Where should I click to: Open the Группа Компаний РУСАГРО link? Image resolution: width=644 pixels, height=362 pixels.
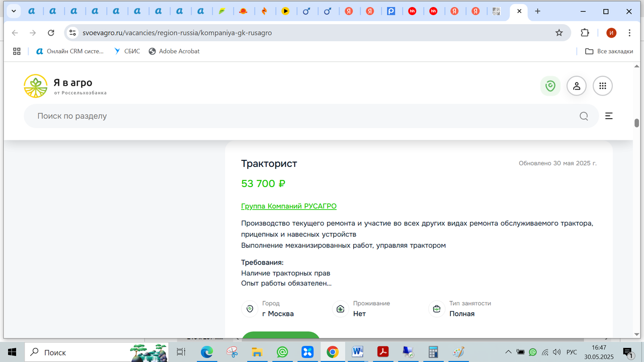[289, 206]
